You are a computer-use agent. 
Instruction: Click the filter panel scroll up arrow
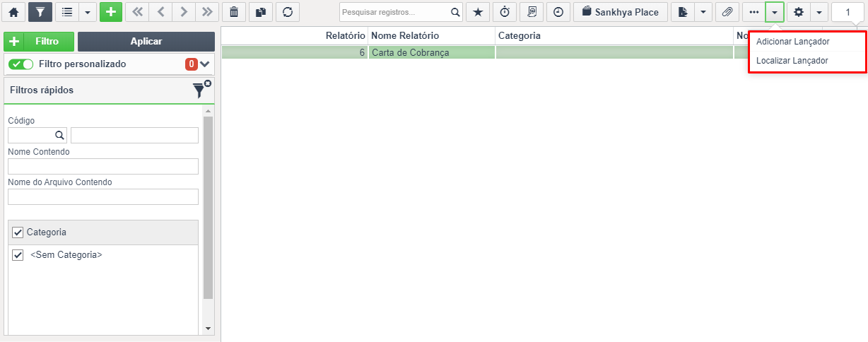tap(208, 111)
